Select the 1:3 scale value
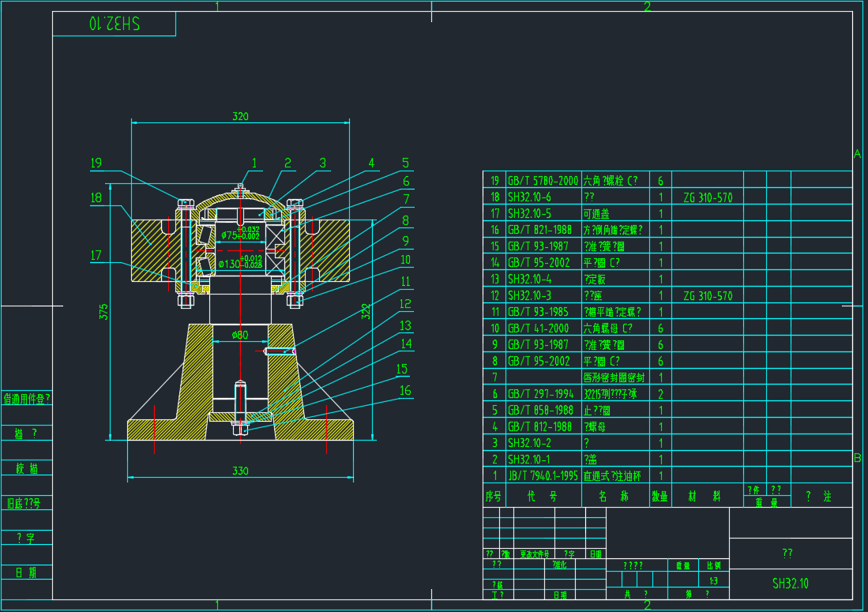868x612 pixels. coord(713,581)
